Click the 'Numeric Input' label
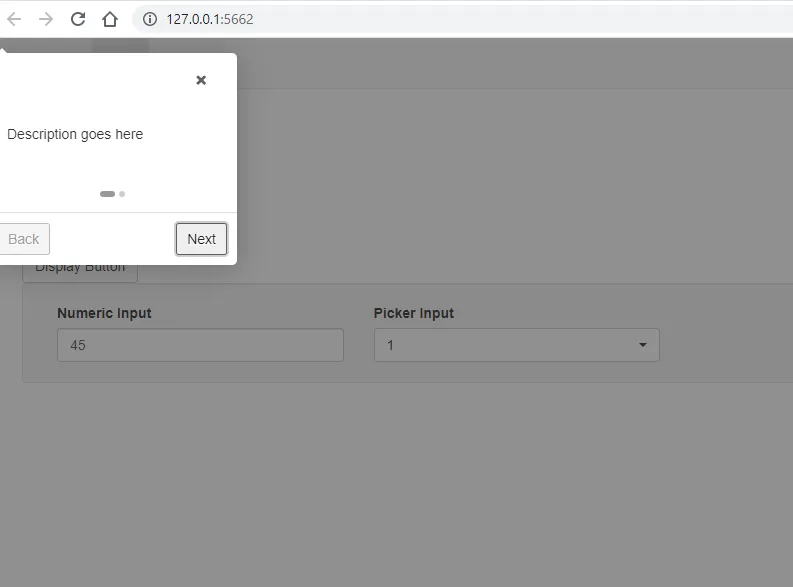 (104, 313)
